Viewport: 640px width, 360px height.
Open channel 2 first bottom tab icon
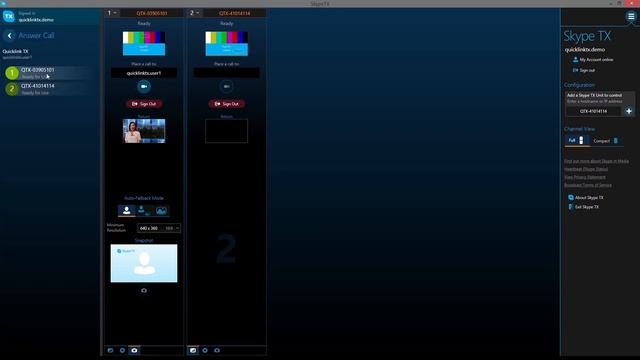pos(193,350)
